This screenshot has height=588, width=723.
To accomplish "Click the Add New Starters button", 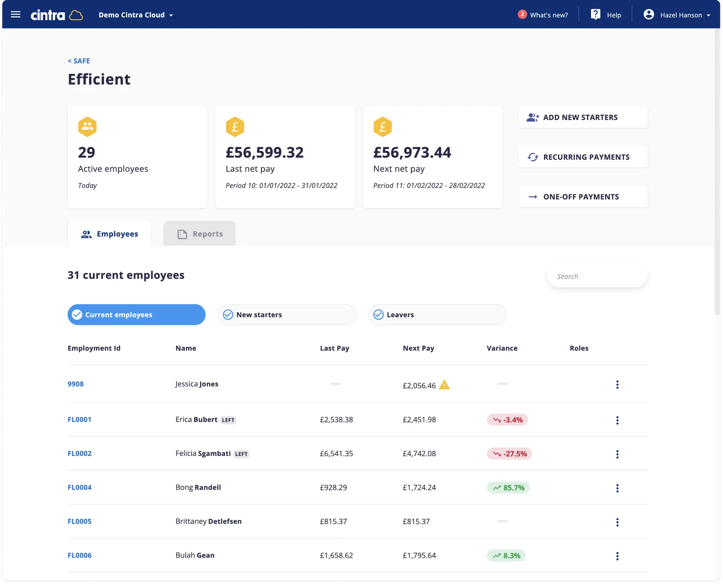I will point(583,117).
